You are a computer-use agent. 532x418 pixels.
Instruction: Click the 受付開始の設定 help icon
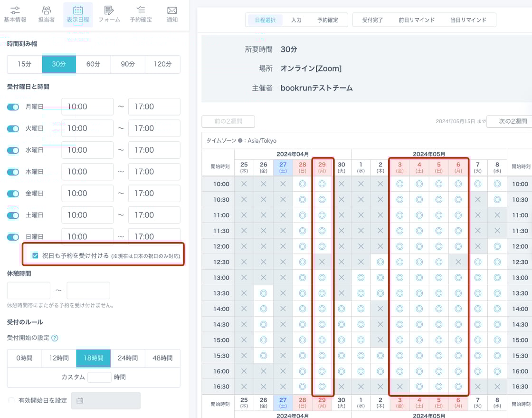(x=55, y=338)
